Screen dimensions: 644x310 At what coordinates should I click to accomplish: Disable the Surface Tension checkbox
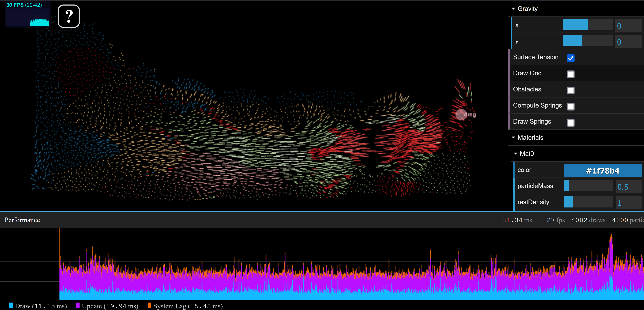[571, 58]
